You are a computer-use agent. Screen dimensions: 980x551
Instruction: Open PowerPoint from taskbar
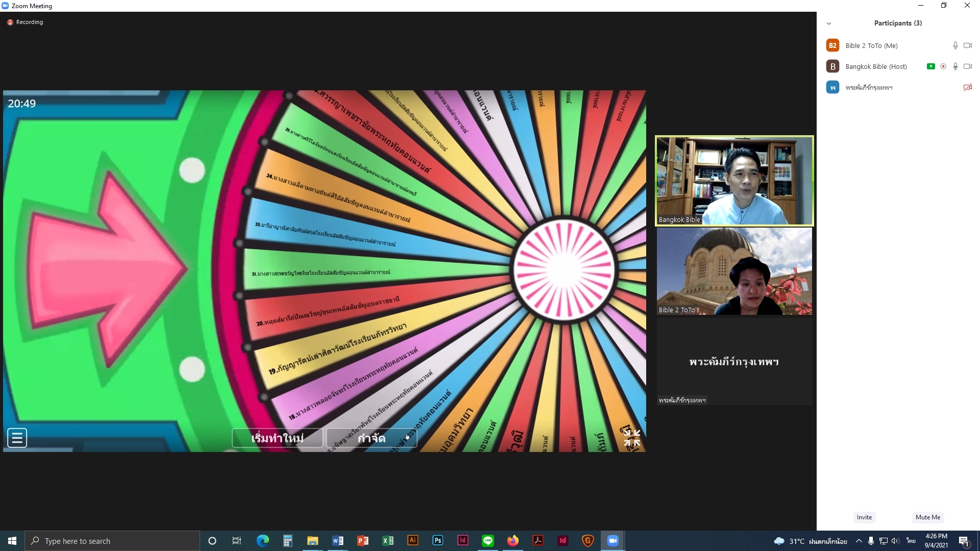coord(362,541)
